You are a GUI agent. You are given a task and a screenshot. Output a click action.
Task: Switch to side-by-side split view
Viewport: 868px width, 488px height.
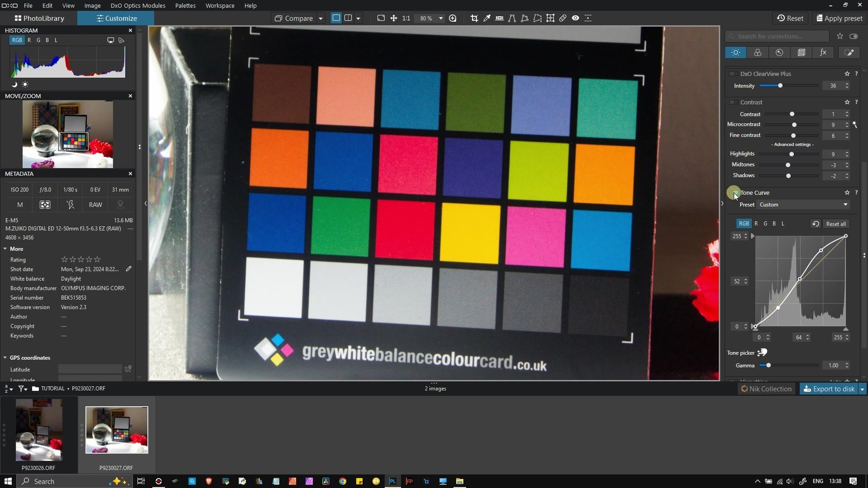coord(348,18)
